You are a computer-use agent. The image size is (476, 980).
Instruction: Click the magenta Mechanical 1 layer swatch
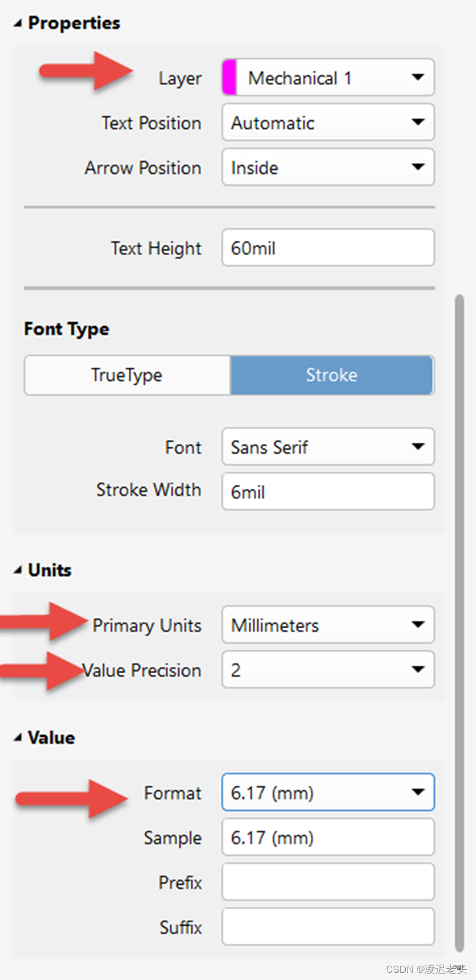tap(230, 77)
